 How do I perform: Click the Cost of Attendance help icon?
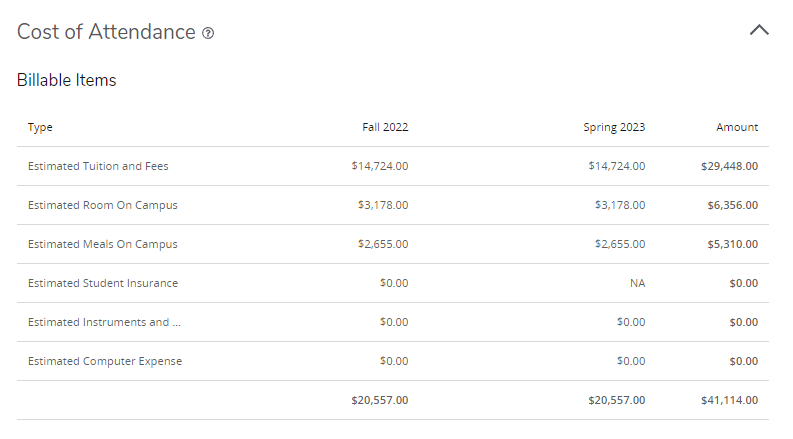pyautogui.click(x=208, y=33)
